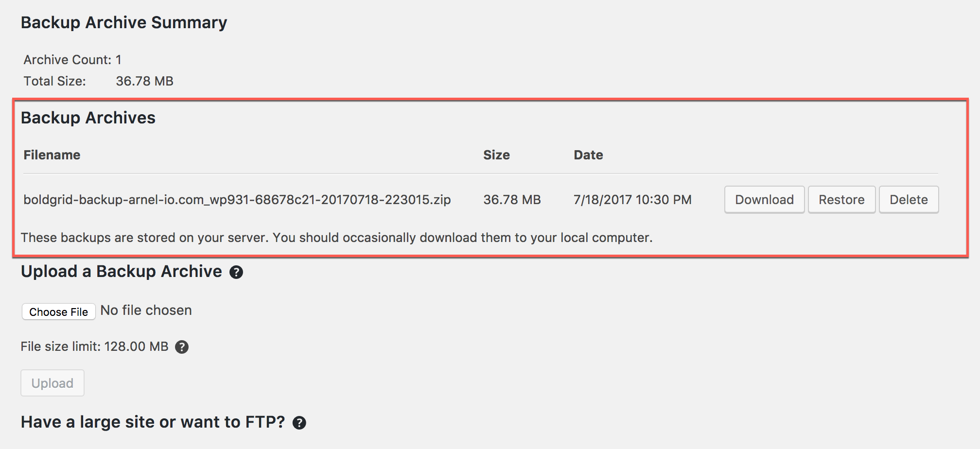Click the "Have a large site" heading
This screenshot has width=980, height=449.
(x=153, y=422)
